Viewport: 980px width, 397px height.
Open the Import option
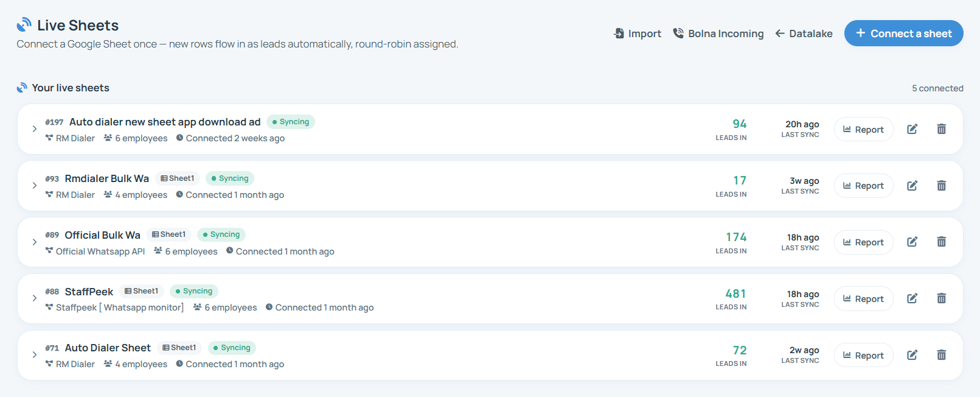pyautogui.click(x=638, y=33)
